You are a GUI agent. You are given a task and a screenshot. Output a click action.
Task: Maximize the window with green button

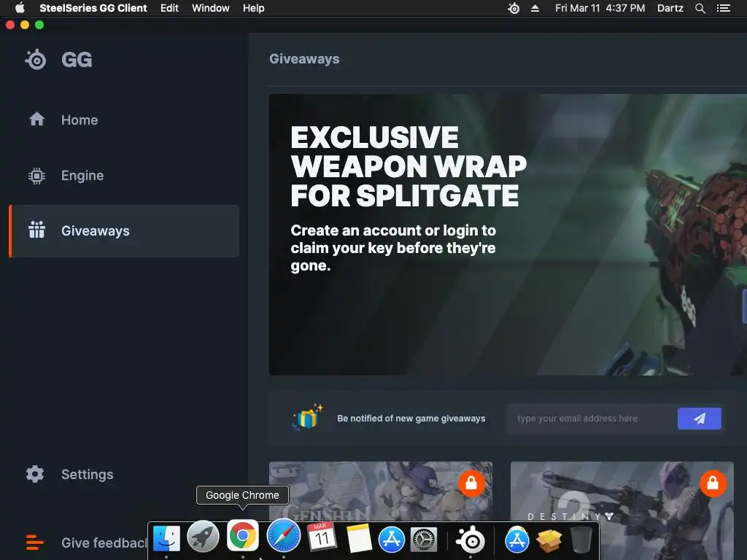(x=39, y=25)
